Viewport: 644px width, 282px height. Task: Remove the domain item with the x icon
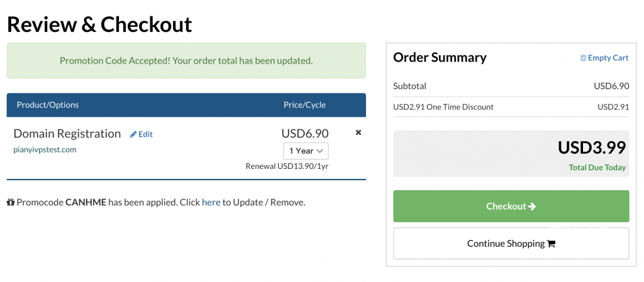click(358, 133)
